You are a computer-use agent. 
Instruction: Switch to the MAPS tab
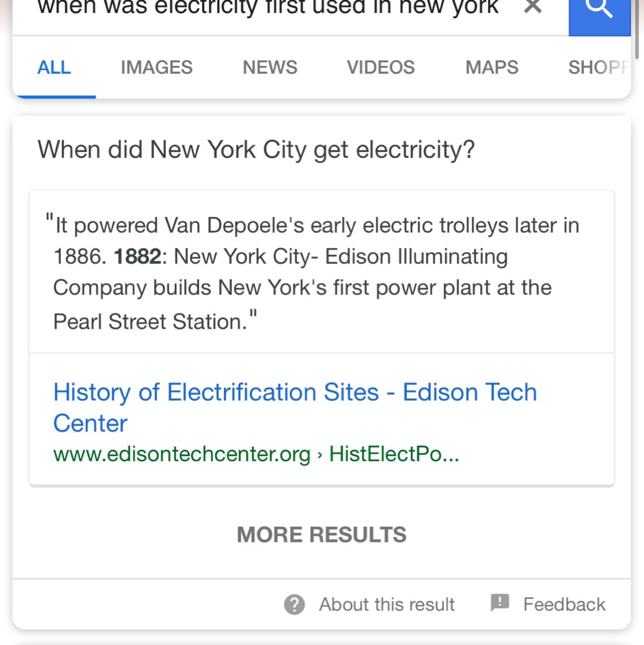492,68
